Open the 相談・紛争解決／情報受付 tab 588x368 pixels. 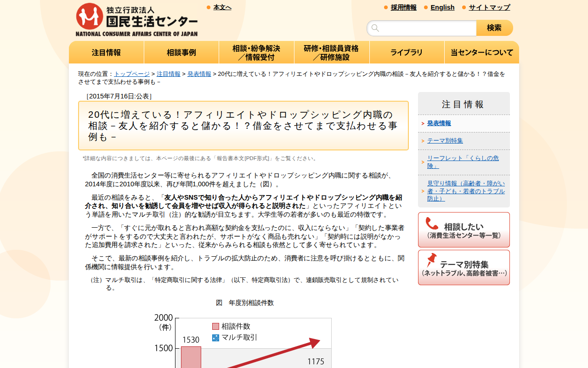256,52
